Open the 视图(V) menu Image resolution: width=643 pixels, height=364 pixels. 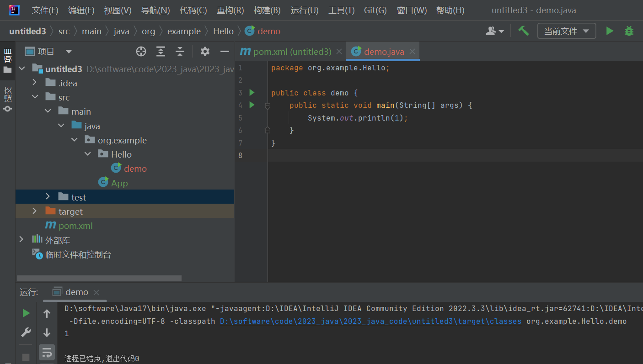point(118,10)
